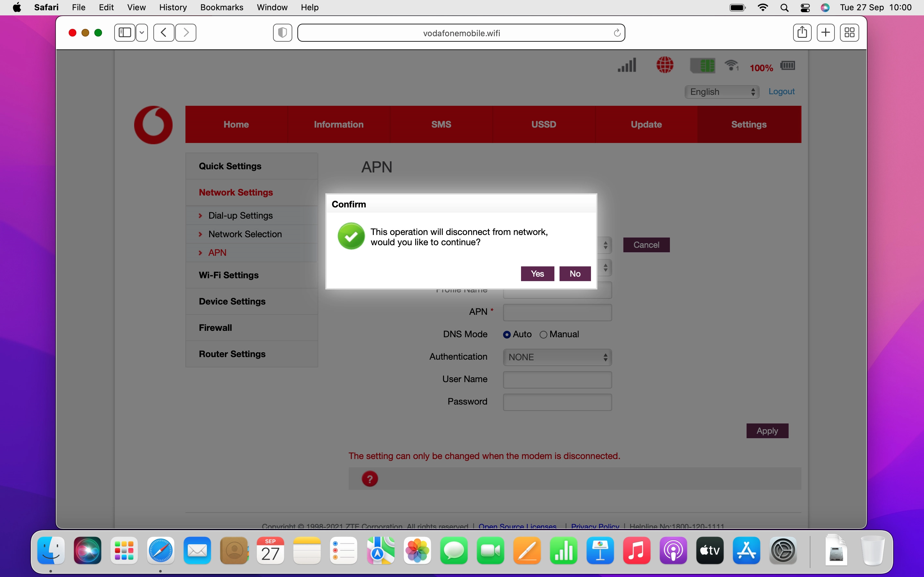Click the signal strength icon in the page header
The height and width of the screenshot is (577, 924).
point(626,65)
